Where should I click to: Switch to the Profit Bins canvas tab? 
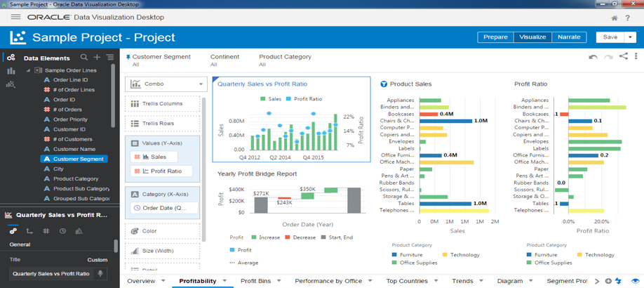[x=256, y=281]
